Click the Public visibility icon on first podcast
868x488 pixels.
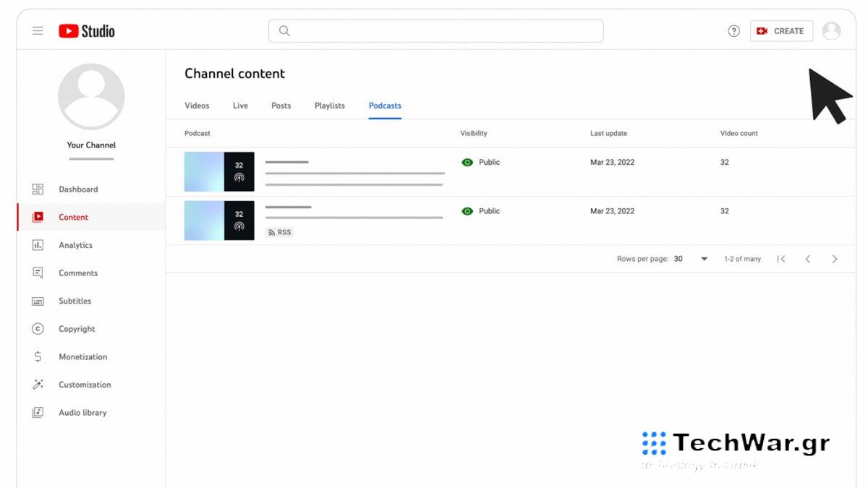[467, 162]
